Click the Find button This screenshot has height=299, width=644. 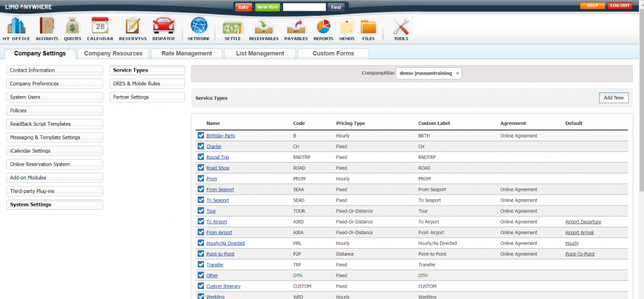tap(336, 7)
